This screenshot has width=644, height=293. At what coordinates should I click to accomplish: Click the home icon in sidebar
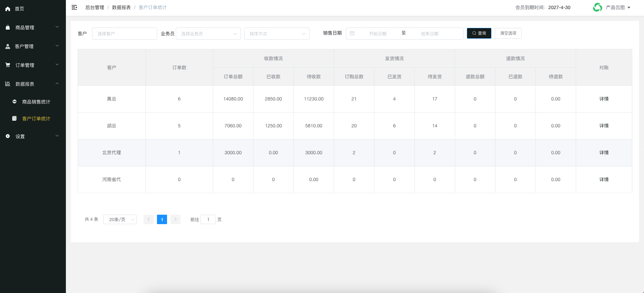[x=8, y=9]
